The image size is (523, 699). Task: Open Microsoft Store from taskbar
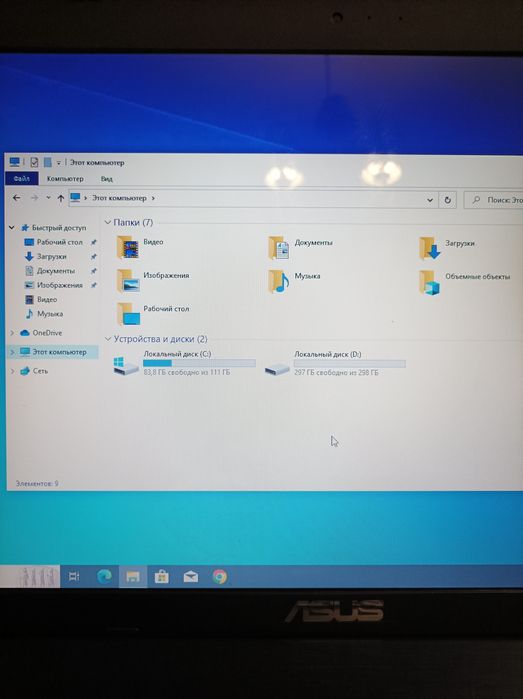point(161,577)
